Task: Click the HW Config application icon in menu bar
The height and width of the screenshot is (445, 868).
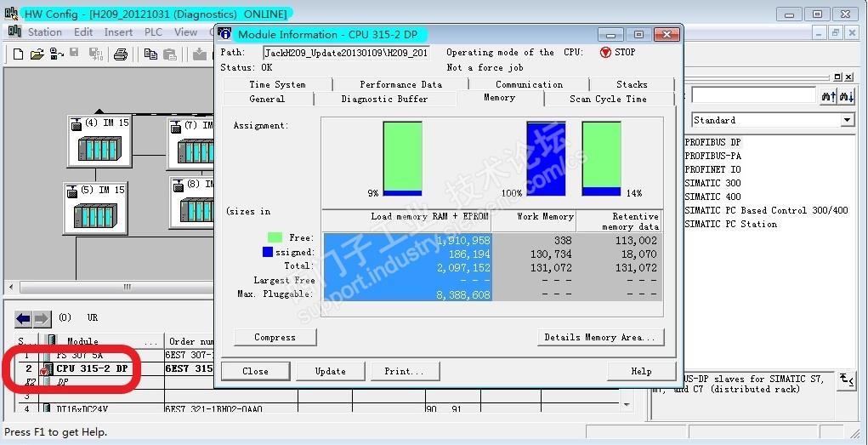Action: point(15,31)
